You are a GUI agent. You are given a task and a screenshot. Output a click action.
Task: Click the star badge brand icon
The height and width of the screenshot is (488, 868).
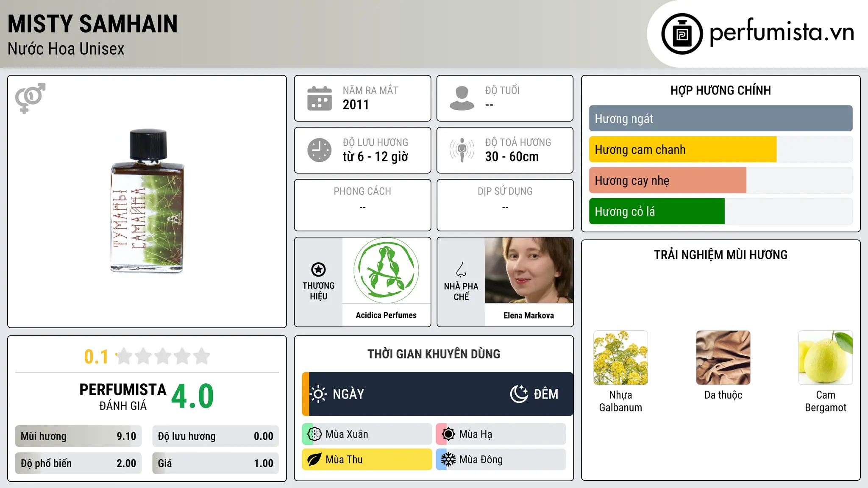click(x=318, y=269)
